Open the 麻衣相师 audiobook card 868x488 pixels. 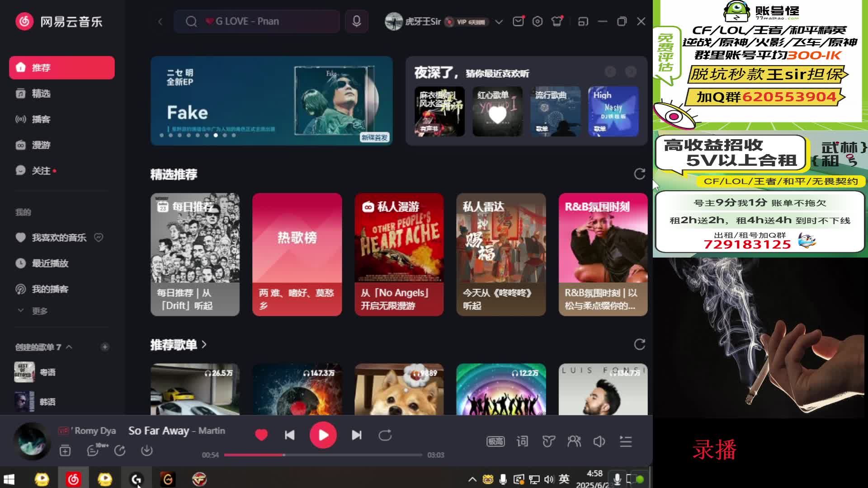[439, 111]
